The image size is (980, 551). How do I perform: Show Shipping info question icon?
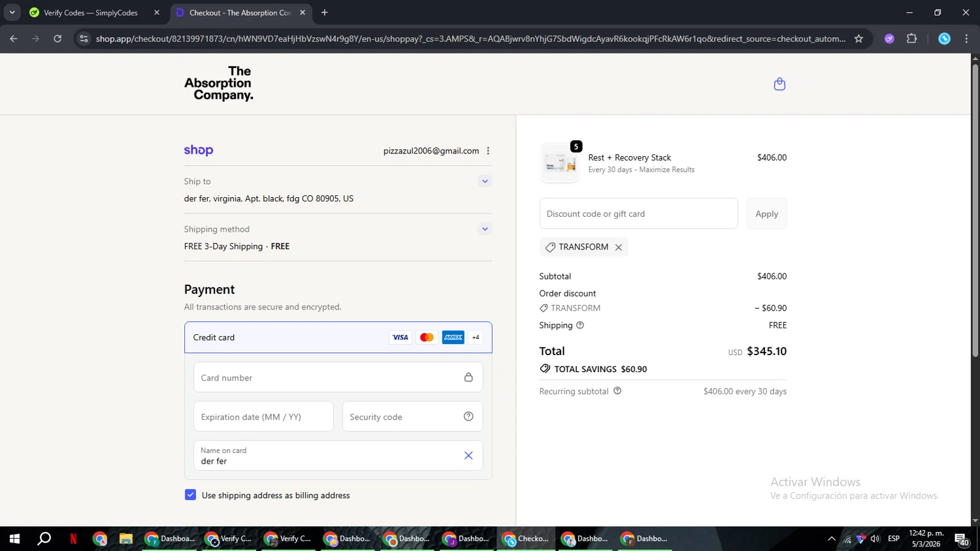(x=580, y=325)
